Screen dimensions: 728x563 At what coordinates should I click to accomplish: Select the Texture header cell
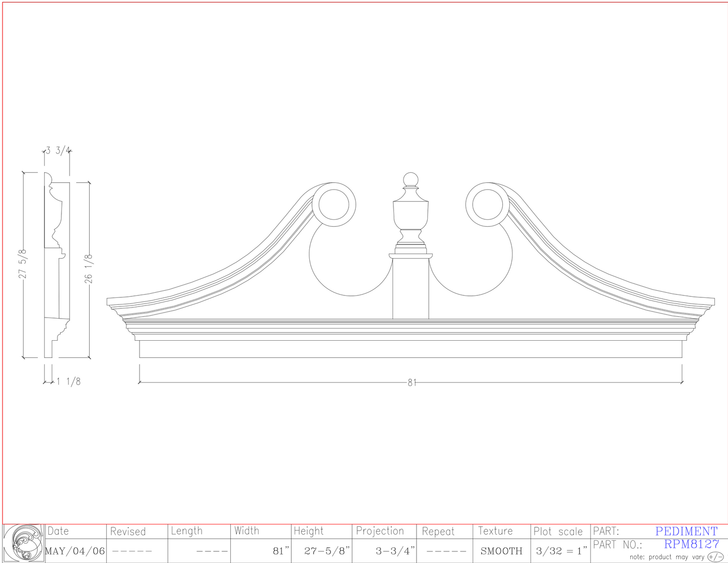click(496, 531)
